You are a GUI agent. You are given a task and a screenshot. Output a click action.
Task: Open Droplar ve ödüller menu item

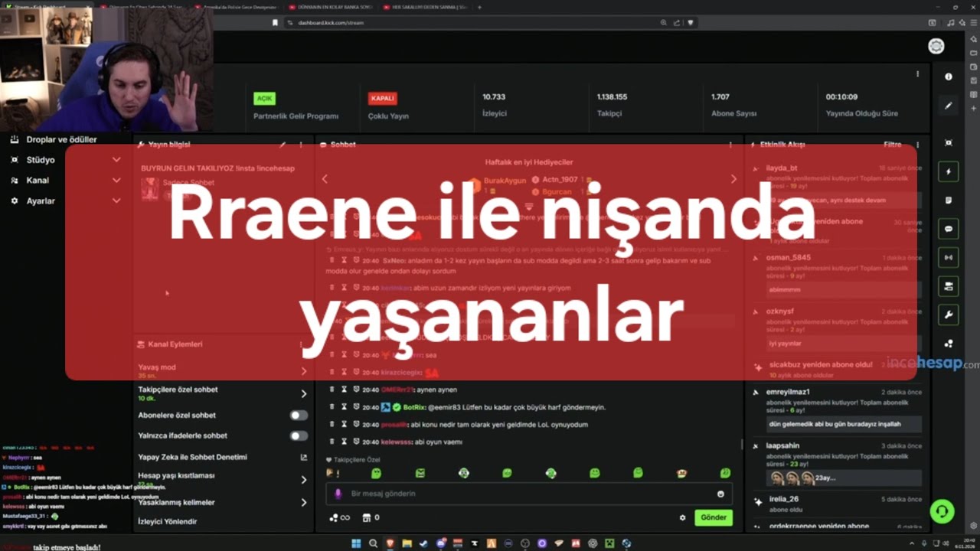(61, 140)
